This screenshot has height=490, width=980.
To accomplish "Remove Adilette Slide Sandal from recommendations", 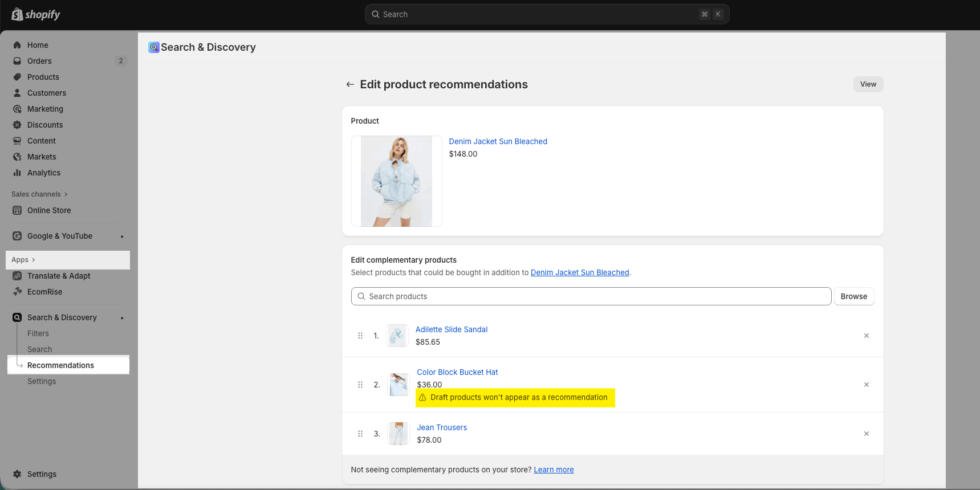I will coord(866,336).
